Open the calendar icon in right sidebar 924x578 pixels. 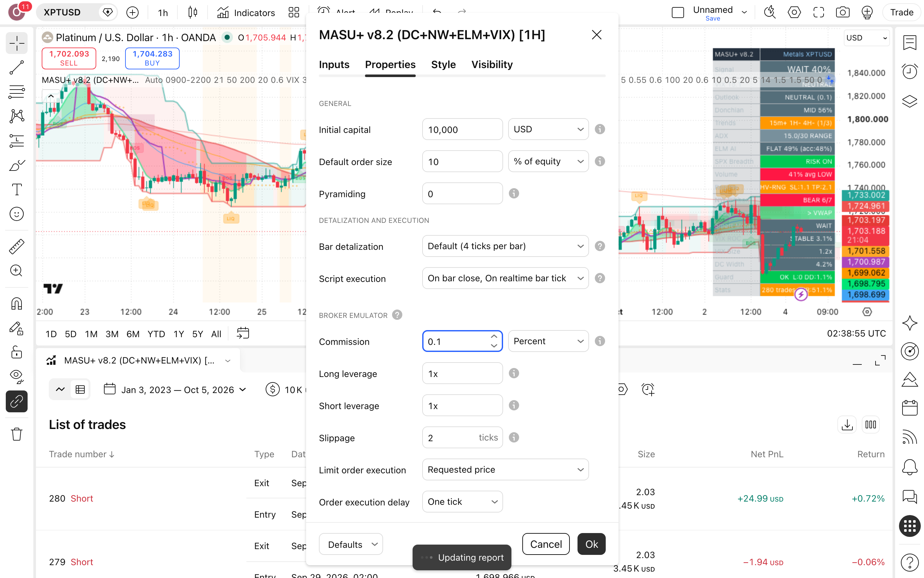[910, 408]
